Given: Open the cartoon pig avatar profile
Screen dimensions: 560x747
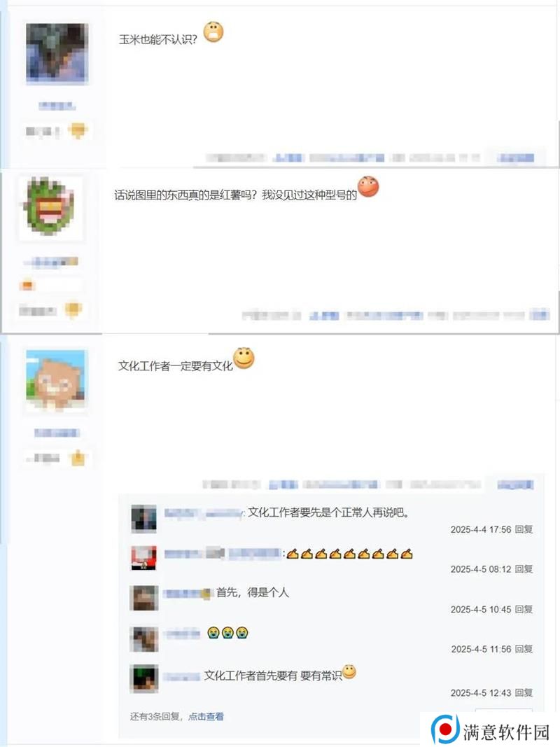Looking at the screenshot, I should click(x=56, y=379).
